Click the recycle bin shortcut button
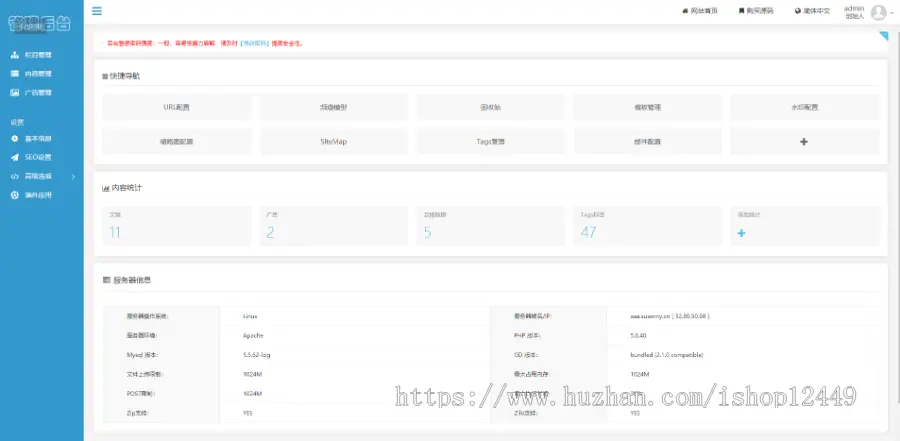The image size is (900, 441). click(491, 107)
